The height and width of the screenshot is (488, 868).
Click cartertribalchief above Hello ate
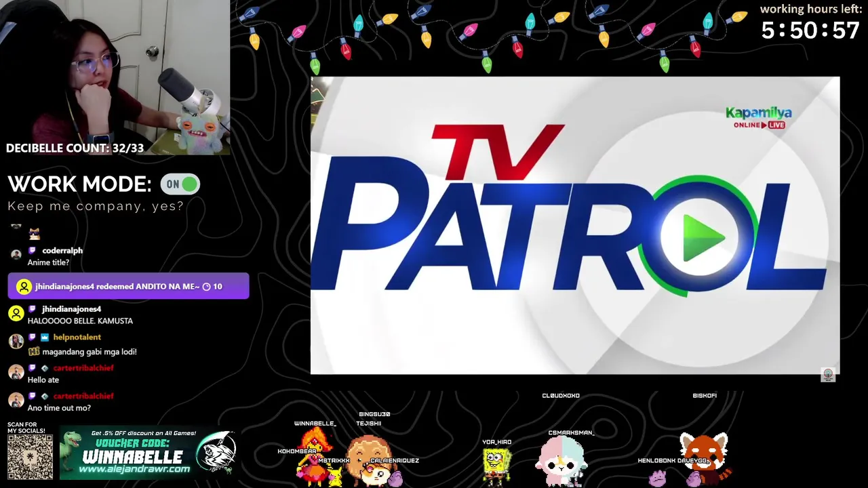83,368
